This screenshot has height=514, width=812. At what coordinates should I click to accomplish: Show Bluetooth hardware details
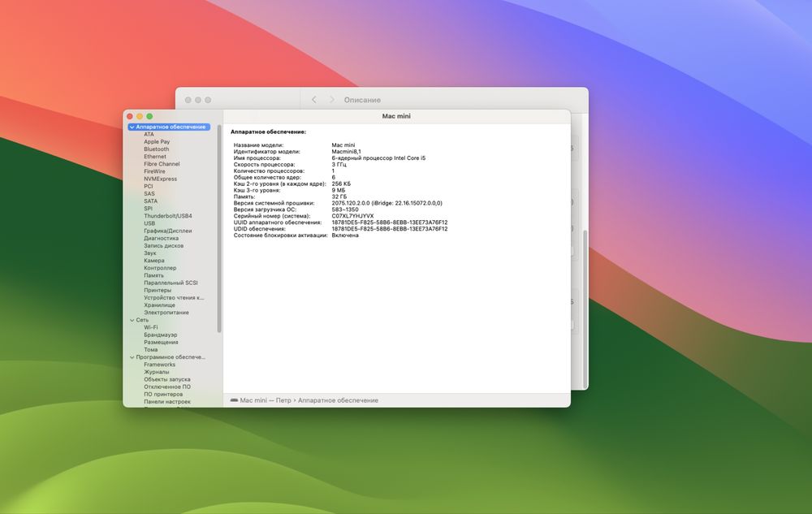pyautogui.click(x=157, y=149)
